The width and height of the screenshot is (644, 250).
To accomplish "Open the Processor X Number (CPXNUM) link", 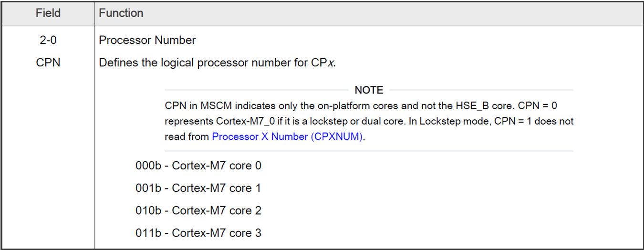I will (x=288, y=136).
